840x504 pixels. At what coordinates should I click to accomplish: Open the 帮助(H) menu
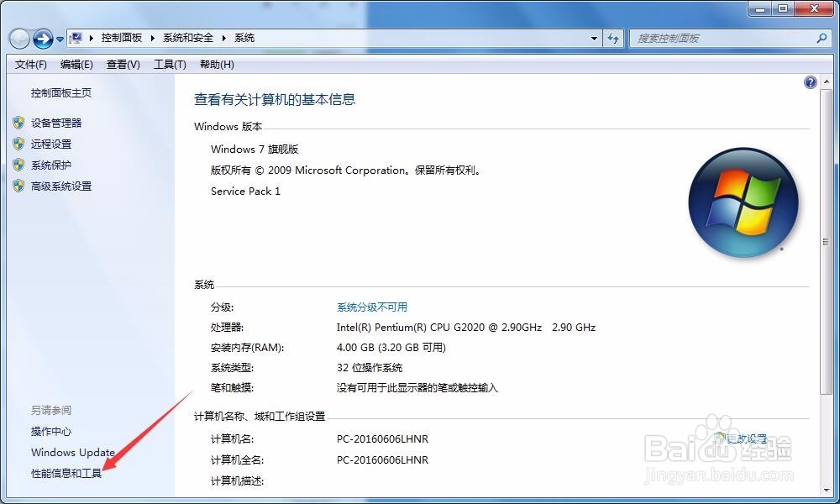tap(217, 65)
